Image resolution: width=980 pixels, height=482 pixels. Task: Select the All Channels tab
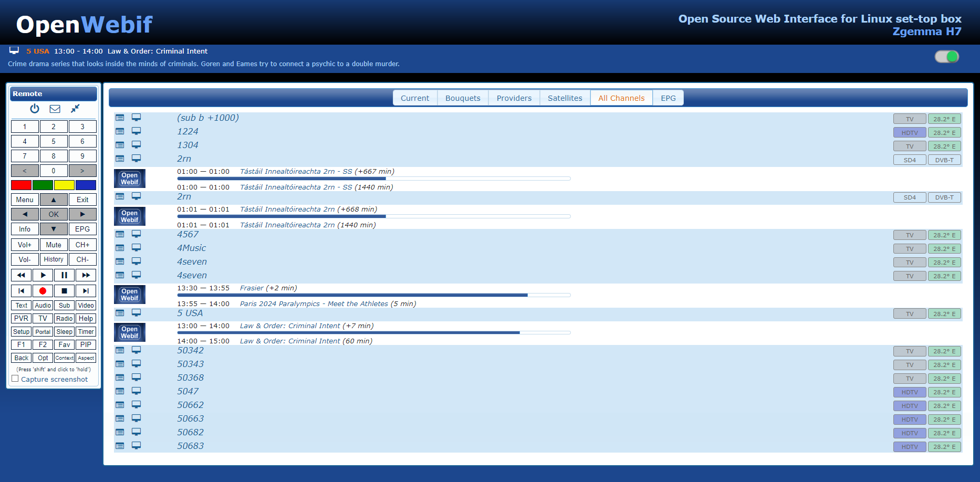point(621,98)
